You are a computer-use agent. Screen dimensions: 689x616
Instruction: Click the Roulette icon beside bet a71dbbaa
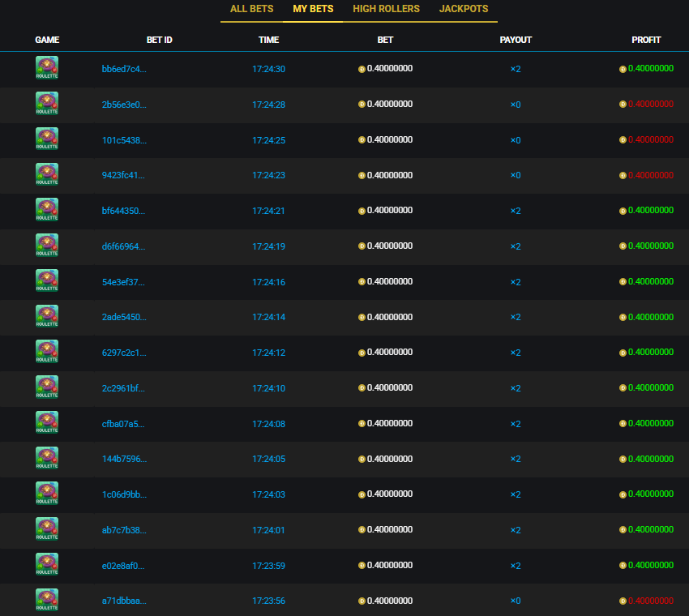(47, 600)
